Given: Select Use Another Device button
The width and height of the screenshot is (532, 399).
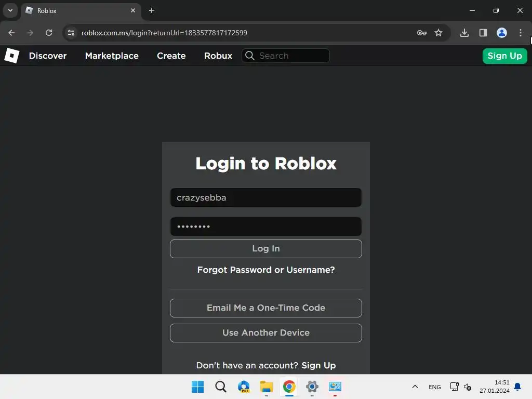Looking at the screenshot, I should (x=266, y=333).
